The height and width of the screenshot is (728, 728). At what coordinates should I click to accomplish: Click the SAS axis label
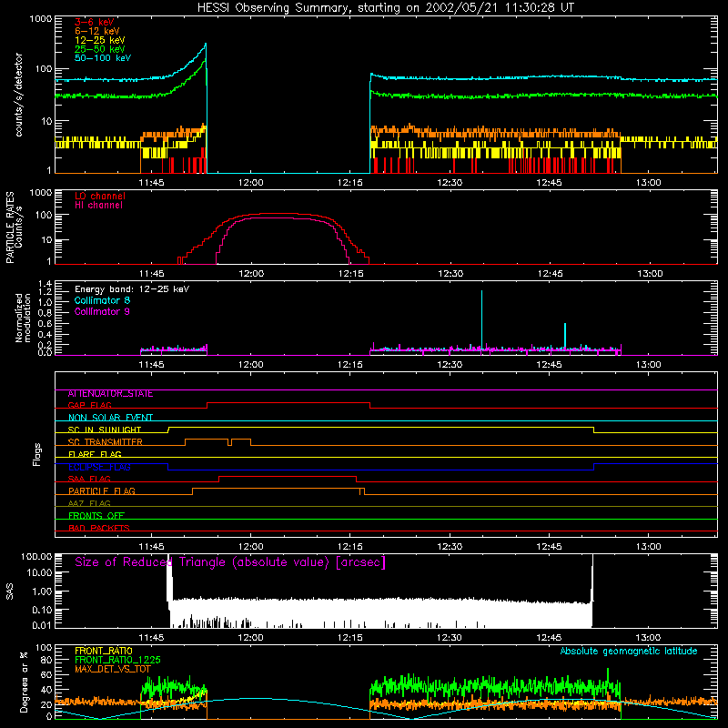pos(10,591)
